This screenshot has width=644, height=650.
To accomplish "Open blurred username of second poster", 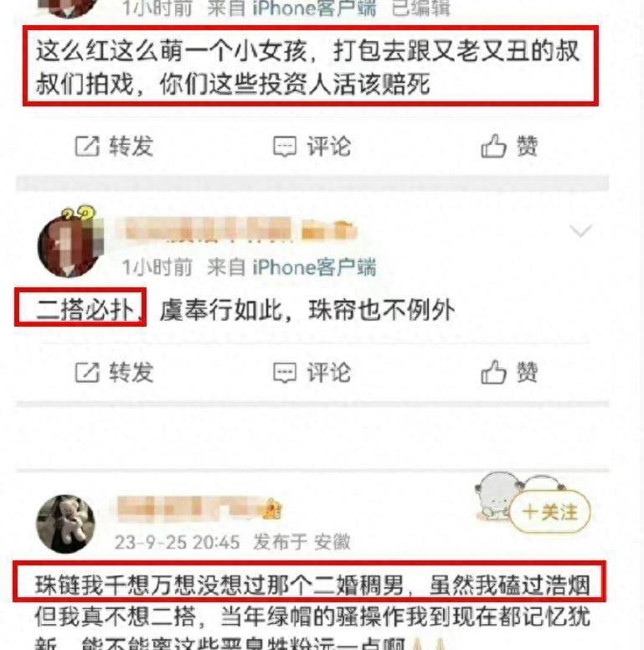I will click(207, 230).
